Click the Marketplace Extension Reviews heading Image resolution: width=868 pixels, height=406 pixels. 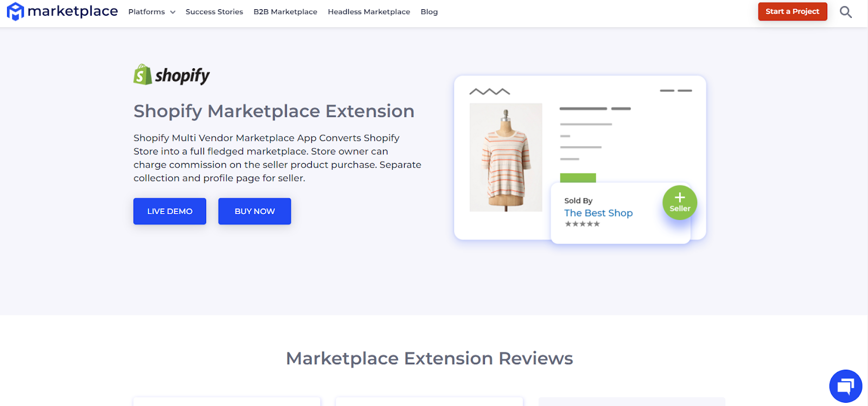pyautogui.click(x=430, y=358)
